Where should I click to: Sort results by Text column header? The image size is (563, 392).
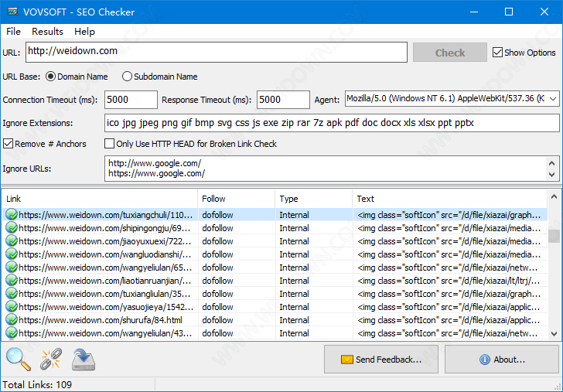(450, 199)
